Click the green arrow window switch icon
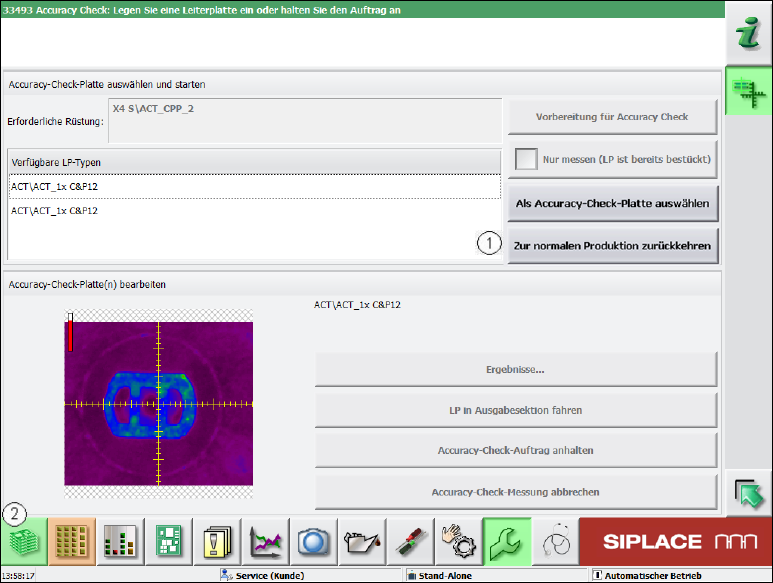This screenshot has width=773, height=583. (x=749, y=493)
